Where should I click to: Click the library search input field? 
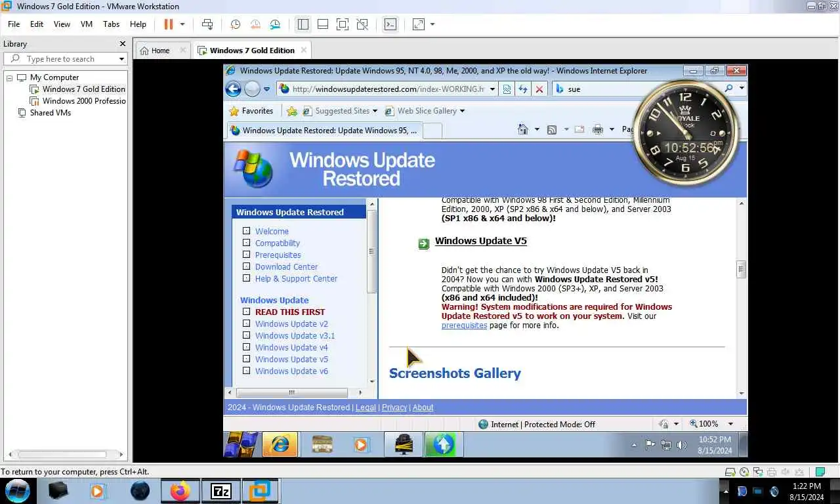[x=66, y=59]
